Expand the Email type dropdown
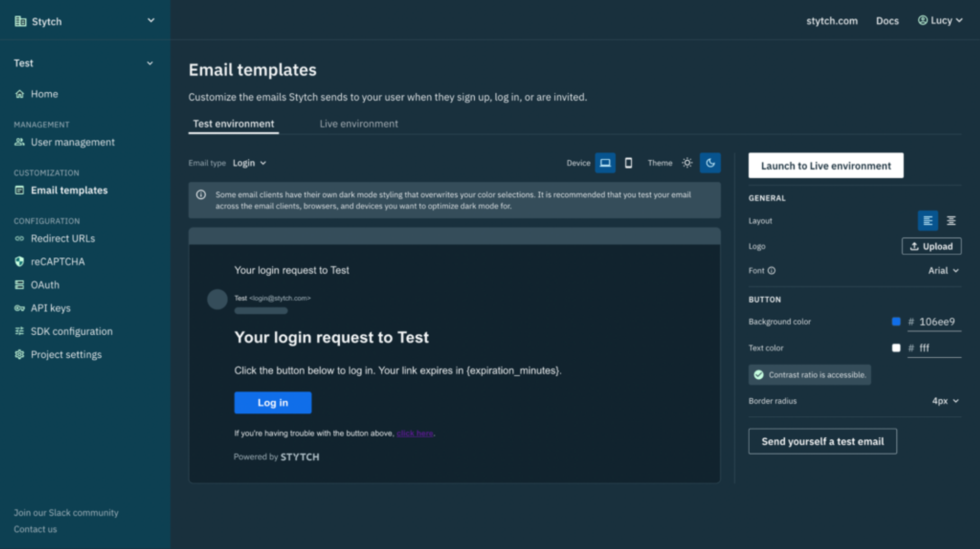 coord(249,163)
